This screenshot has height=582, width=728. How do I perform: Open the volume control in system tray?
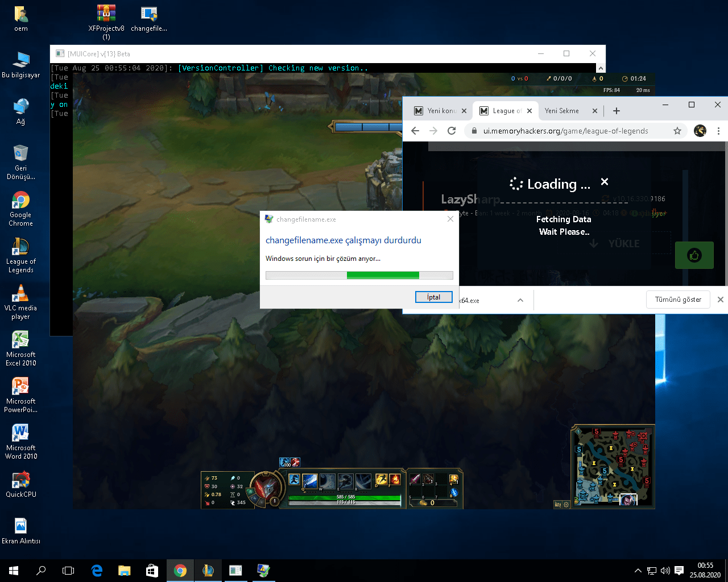(665, 571)
